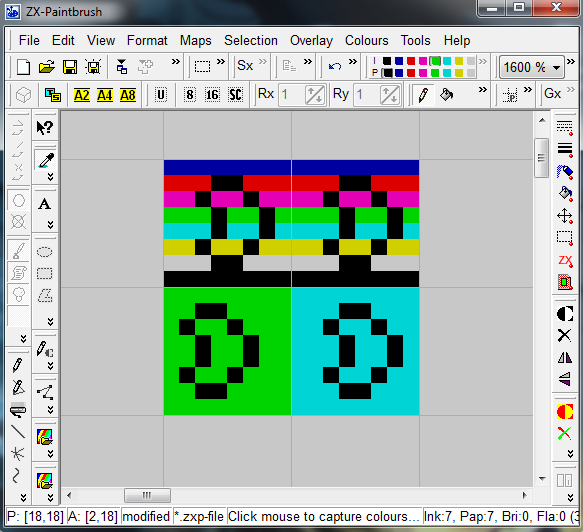This screenshot has height=532, width=583.
Task: Choose the red ink colour swatch
Action: (411, 61)
